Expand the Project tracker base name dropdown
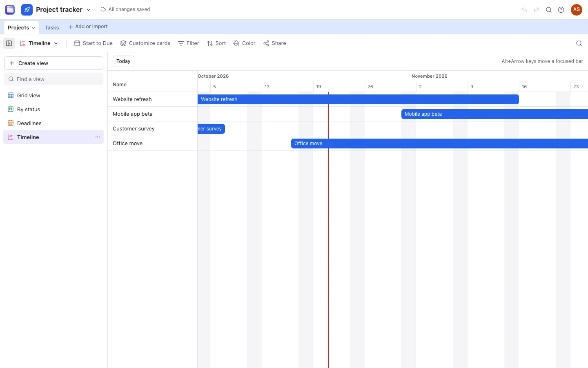This screenshot has width=588, height=368. click(x=89, y=10)
